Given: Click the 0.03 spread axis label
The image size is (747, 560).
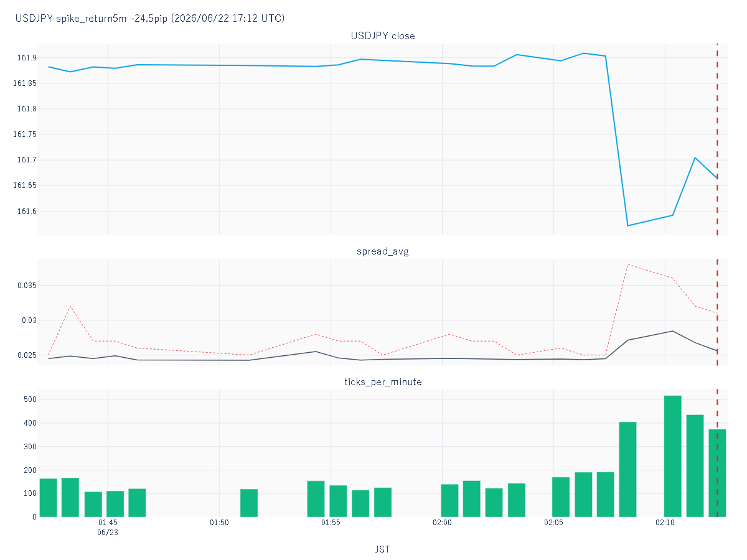Looking at the screenshot, I should [x=28, y=320].
